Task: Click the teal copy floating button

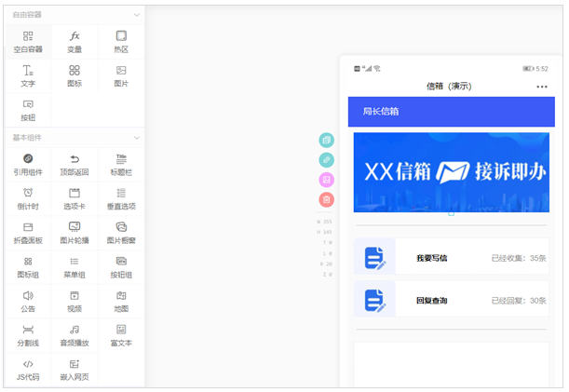Action: tap(327, 140)
